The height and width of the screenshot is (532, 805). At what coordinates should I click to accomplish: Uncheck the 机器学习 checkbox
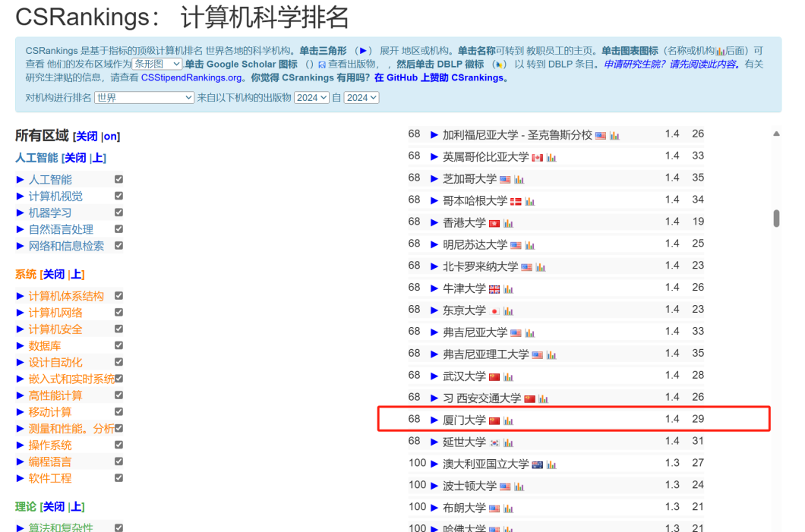(118, 212)
